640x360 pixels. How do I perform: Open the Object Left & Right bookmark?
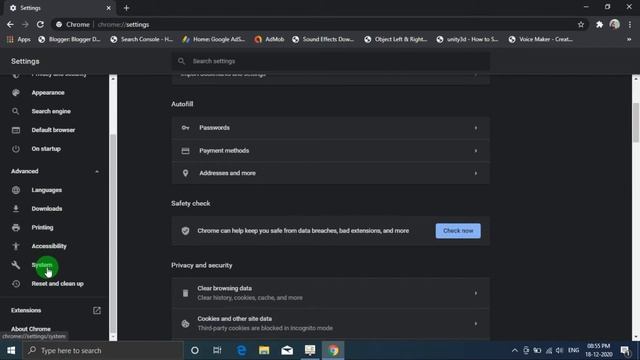click(x=396, y=39)
